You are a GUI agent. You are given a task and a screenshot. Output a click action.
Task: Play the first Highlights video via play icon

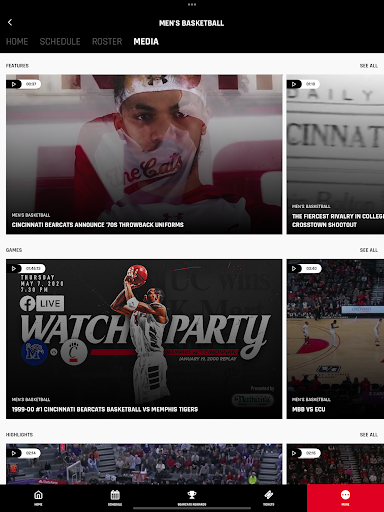14,453
